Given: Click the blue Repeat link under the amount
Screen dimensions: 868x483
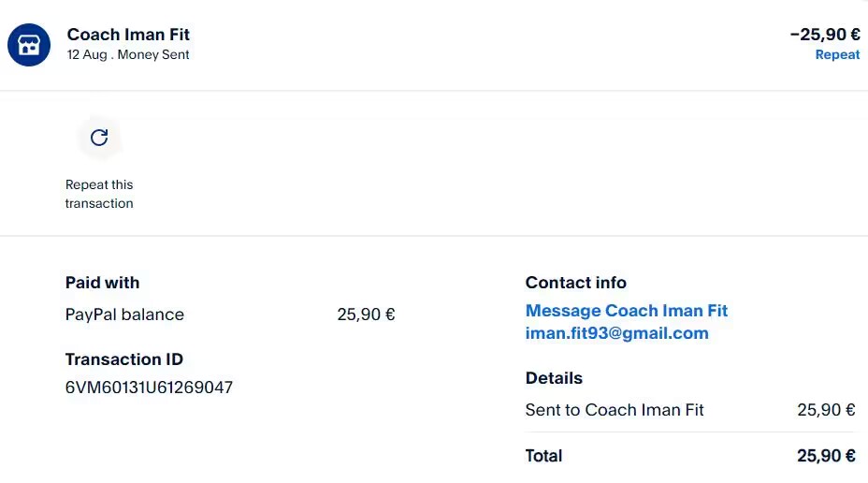Looking at the screenshot, I should coord(837,55).
